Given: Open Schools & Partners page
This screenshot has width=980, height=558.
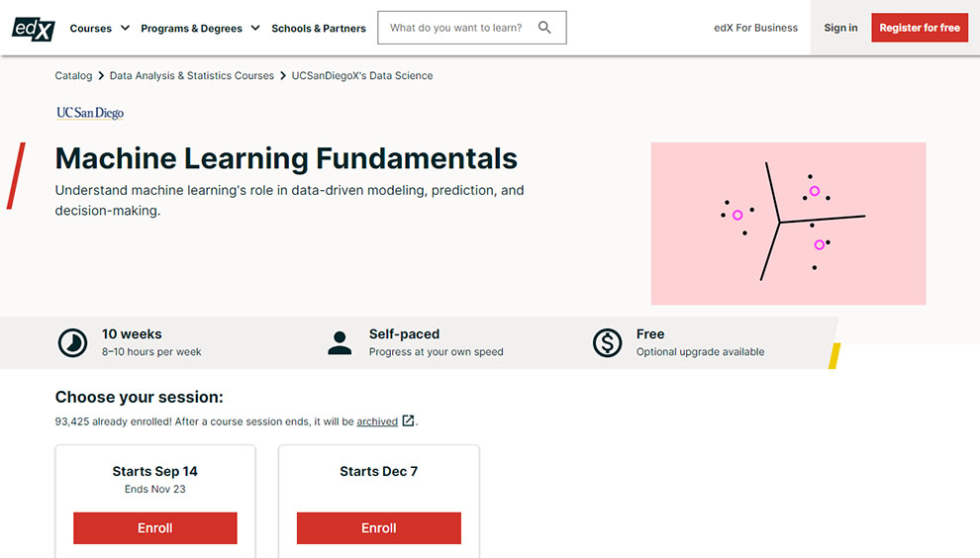Looking at the screenshot, I should tap(319, 28).
